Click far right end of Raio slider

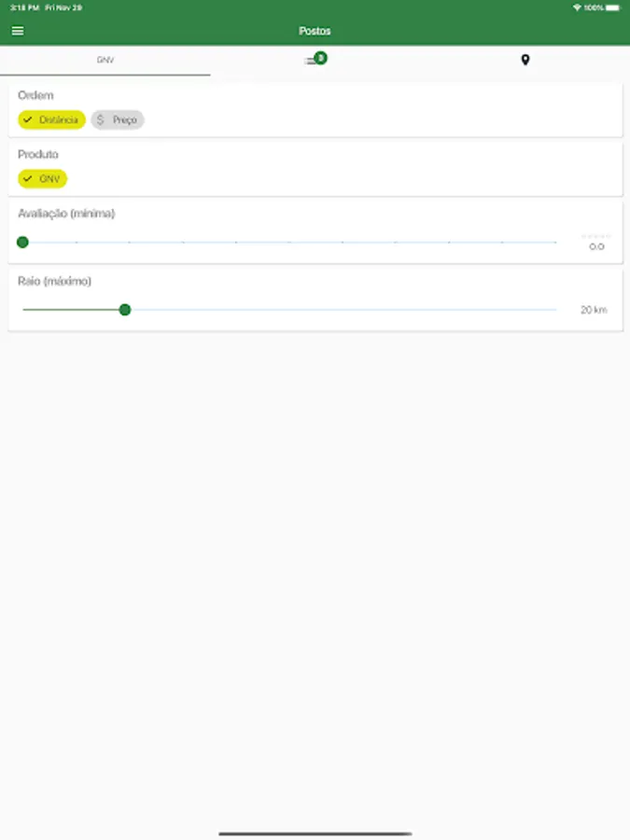[555, 309]
